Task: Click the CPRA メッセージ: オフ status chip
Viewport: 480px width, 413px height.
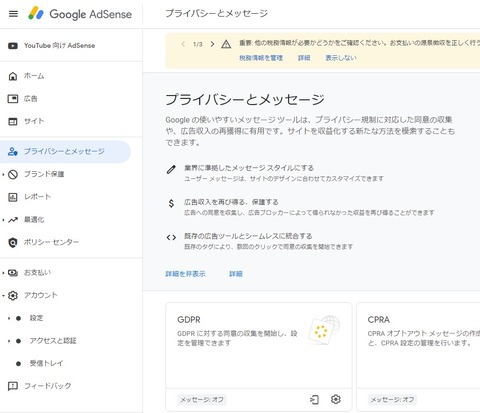Action: (x=392, y=399)
